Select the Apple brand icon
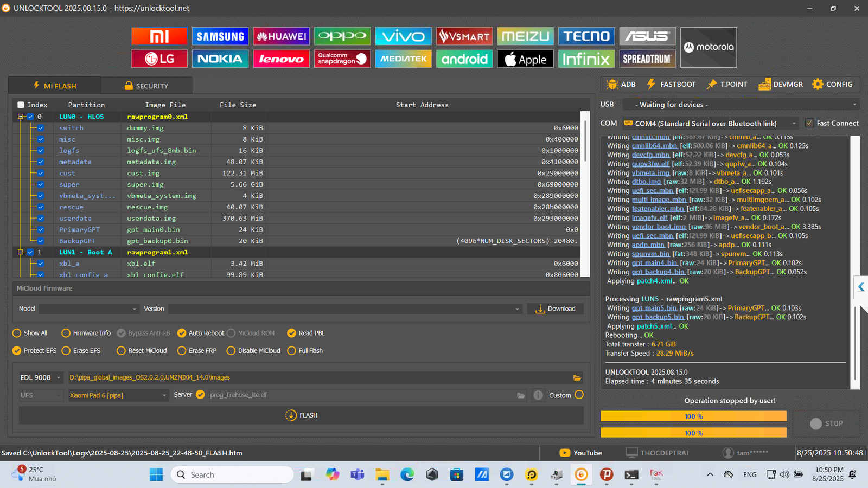Screen dimensions: 868x488 tap(525, 59)
